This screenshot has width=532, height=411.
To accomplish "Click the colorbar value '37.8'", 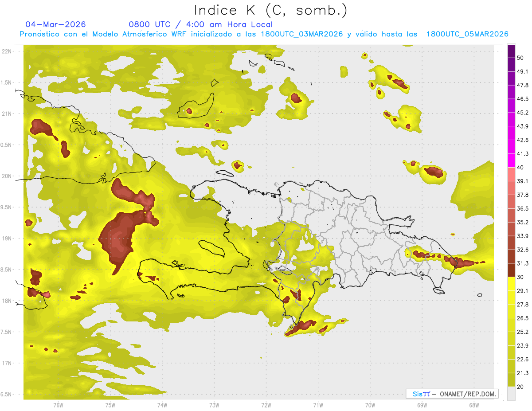I will (x=523, y=195).
